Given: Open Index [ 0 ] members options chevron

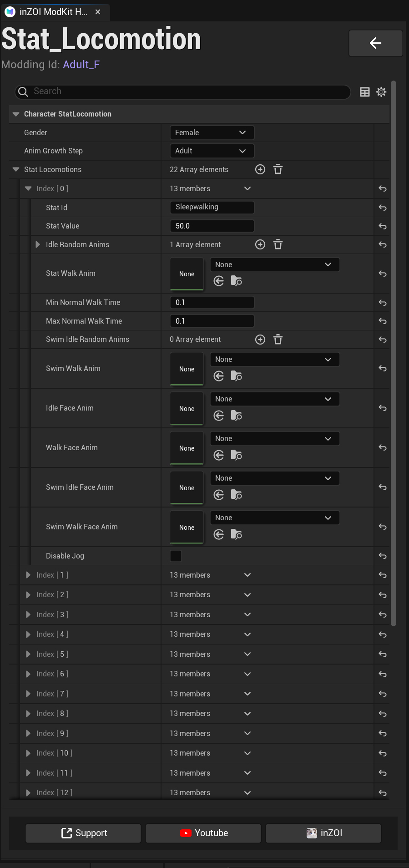Looking at the screenshot, I should pyautogui.click(x=247, y=188).
